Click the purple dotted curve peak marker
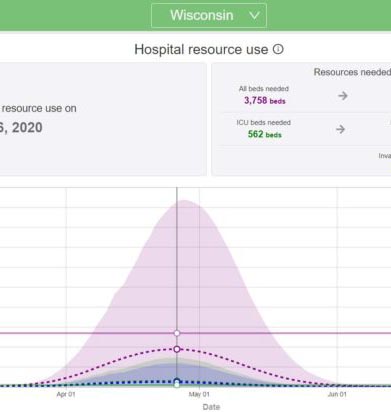 [177, 349]
